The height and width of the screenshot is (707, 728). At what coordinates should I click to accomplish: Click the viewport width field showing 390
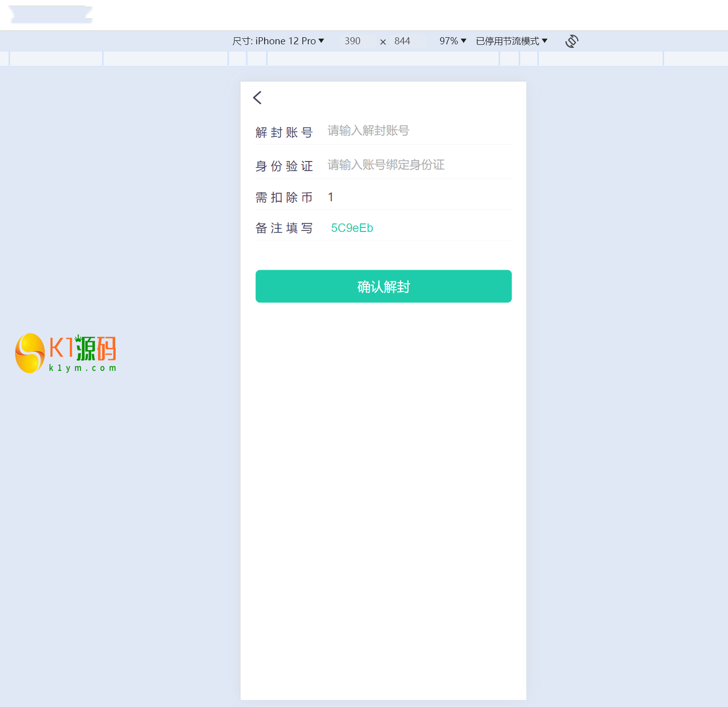point(352,41)
